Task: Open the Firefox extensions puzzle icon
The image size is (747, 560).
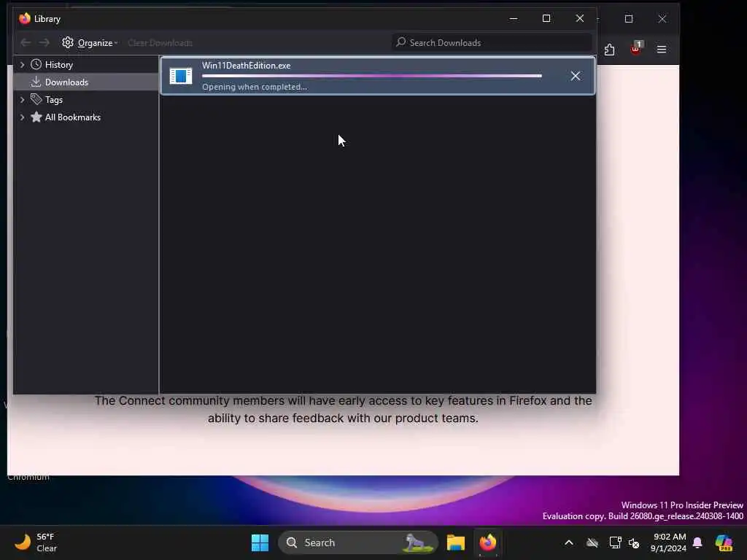Action: (x=609, y=50)
